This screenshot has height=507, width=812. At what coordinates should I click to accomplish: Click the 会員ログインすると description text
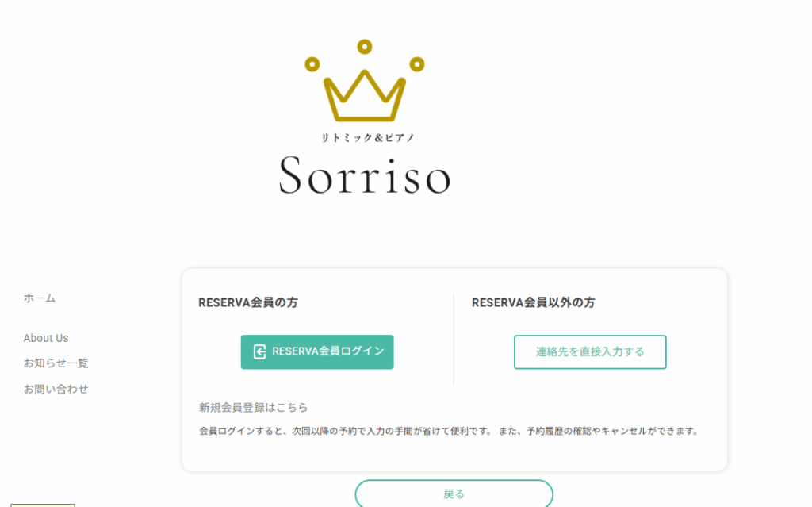450,431
